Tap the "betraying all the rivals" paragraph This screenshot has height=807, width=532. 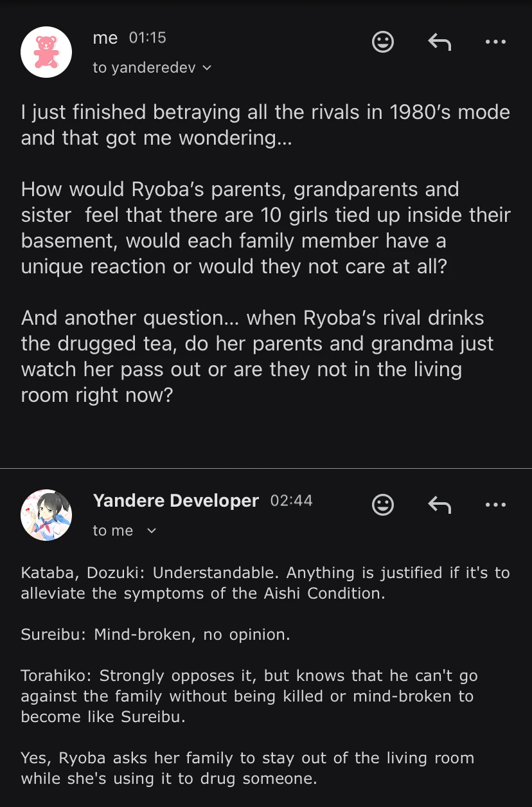(265, 125)
